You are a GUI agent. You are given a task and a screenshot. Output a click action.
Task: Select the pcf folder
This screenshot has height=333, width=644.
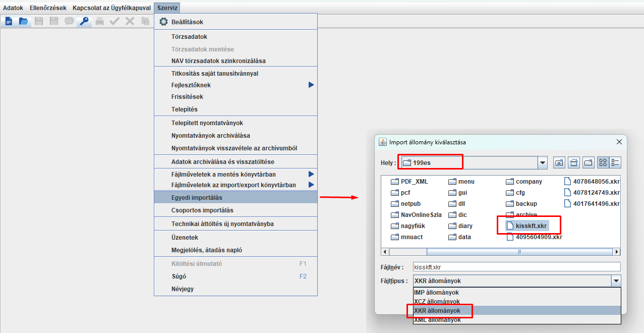401,193
